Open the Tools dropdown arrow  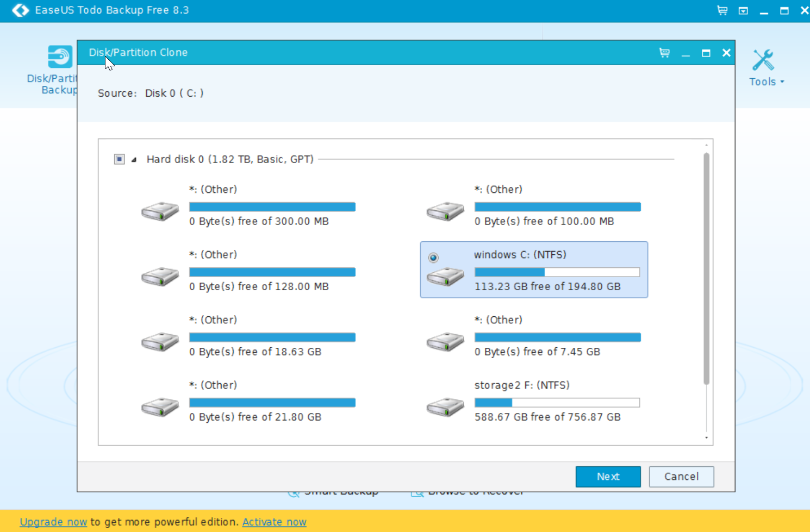click(782, 82)
